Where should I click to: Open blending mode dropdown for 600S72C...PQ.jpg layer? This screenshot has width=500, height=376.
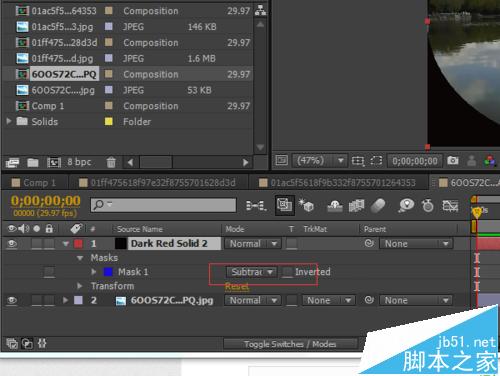point(253,300)
